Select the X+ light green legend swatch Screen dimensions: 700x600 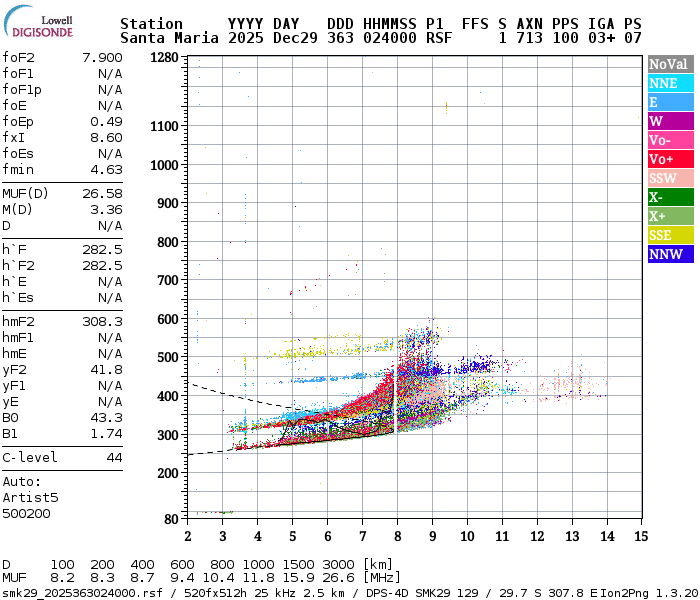tap(671, 216)
